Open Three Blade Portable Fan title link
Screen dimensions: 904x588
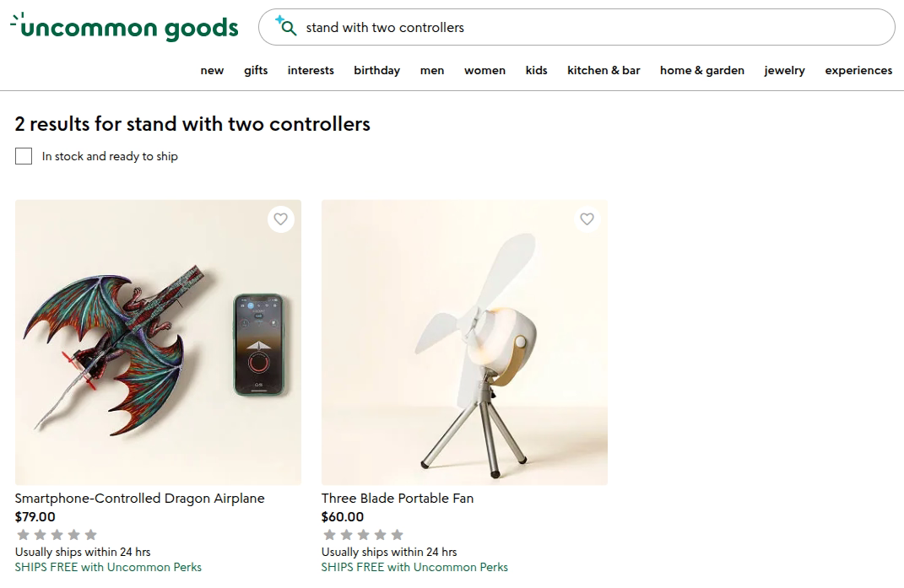[398, 499]
